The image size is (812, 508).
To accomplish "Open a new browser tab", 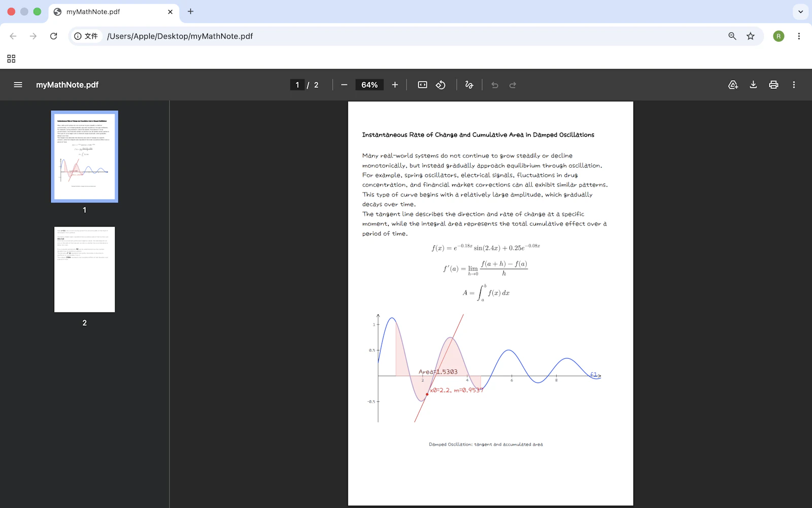I will [190, 11].
